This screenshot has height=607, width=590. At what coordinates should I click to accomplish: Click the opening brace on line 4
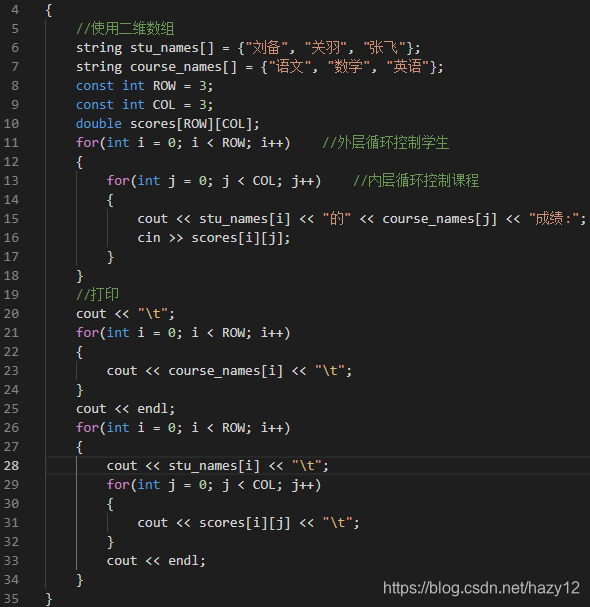click(49, 10)
